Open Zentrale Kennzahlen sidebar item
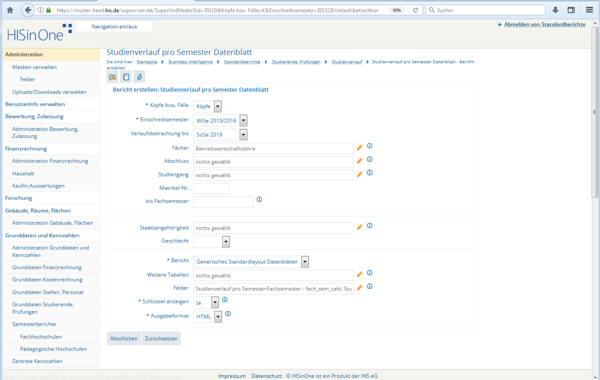The height and width of the screenshot is (380, 600). 37,361
